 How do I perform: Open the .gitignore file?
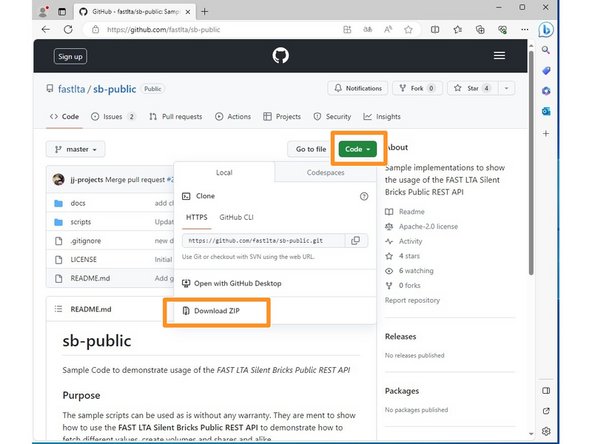(86, 241)
